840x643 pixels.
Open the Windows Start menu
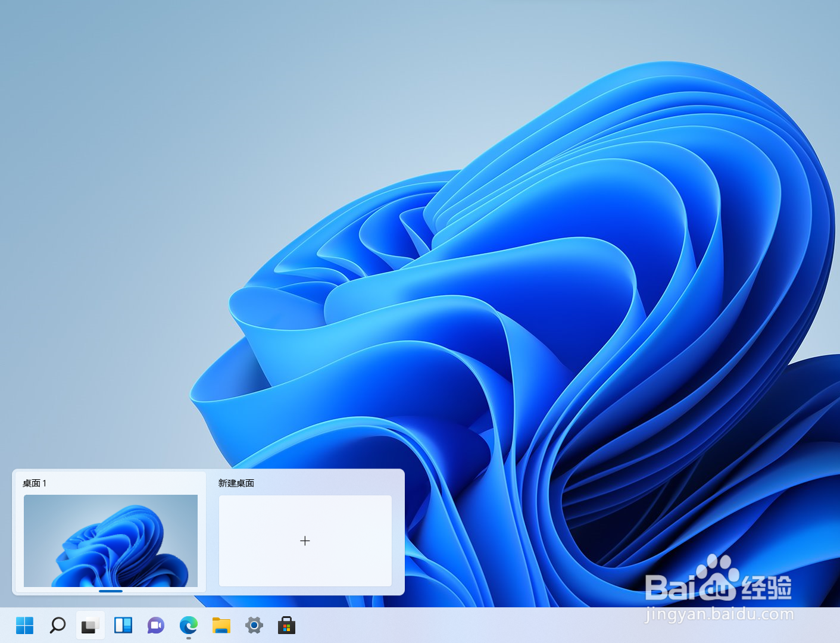tap(25, 626)
